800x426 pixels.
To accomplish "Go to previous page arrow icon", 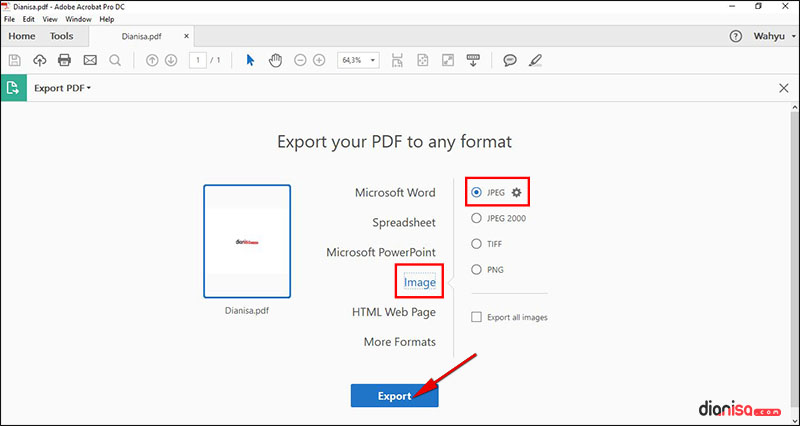I will click(x=152, y=60).
